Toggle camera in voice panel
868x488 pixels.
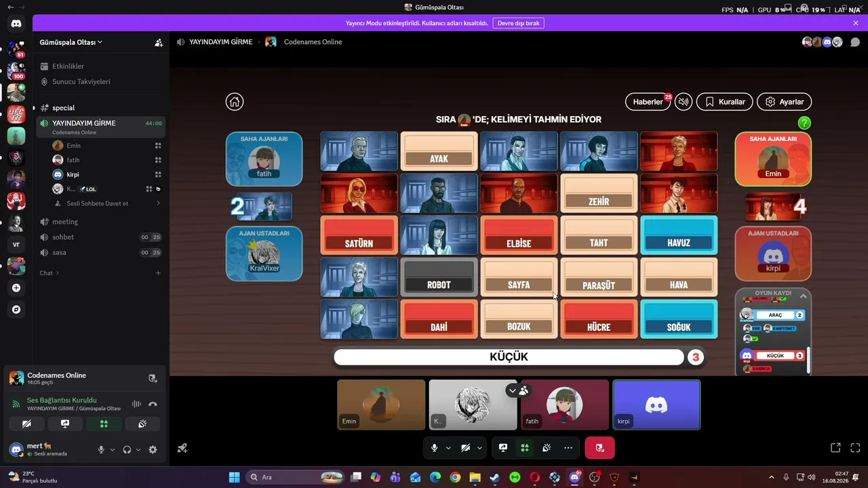coord(26,424)
